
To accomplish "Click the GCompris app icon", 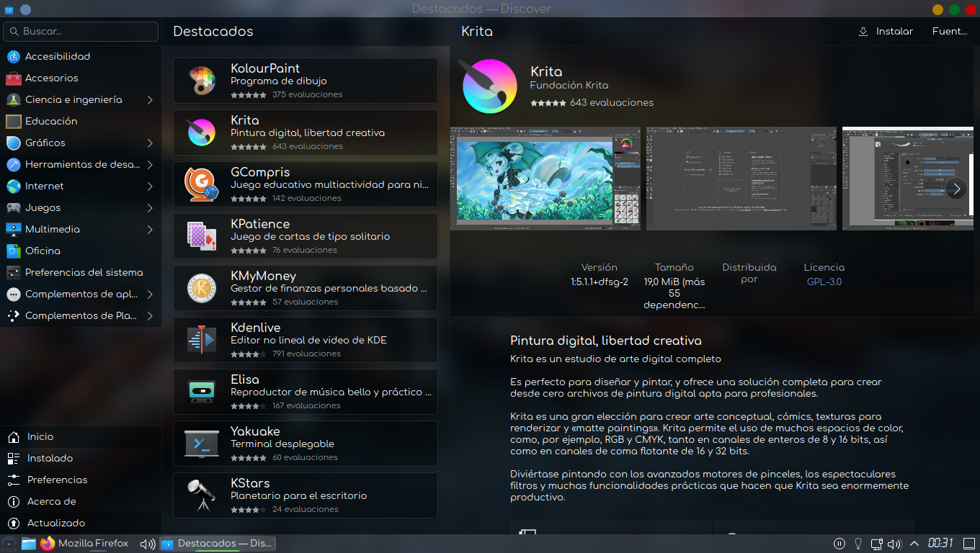I will coord(201,184).
